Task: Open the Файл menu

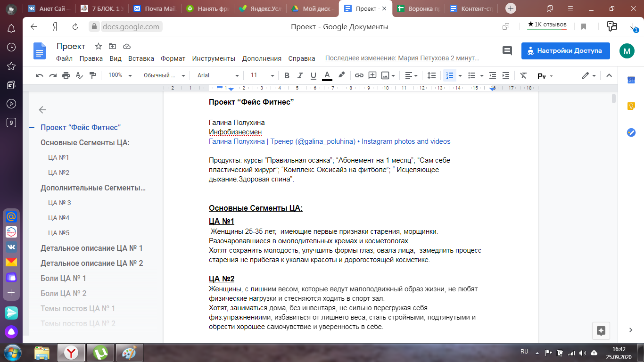Action: tap(64, 59)
